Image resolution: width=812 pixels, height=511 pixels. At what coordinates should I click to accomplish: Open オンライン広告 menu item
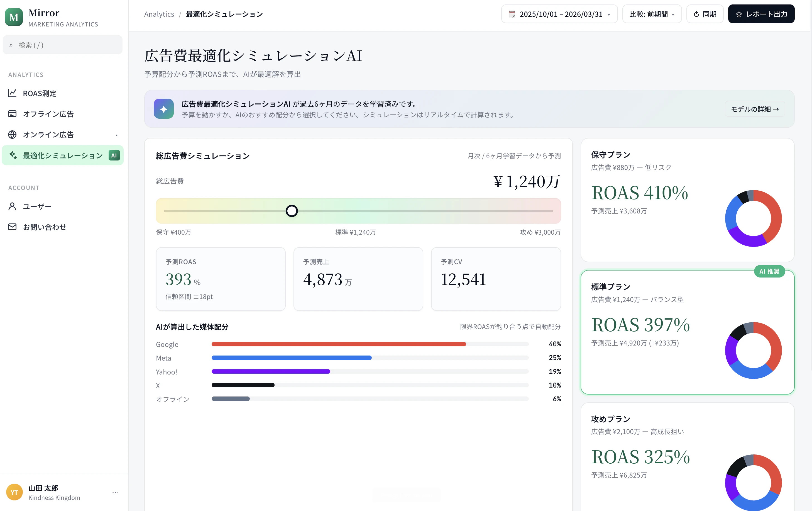[x=63, y=135]
